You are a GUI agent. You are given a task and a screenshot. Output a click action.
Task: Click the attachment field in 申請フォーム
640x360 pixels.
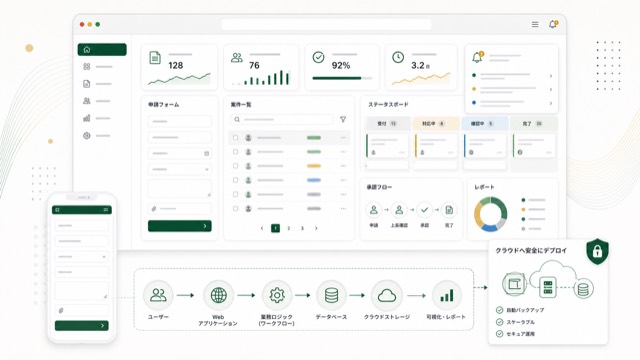tap(180, 209)
